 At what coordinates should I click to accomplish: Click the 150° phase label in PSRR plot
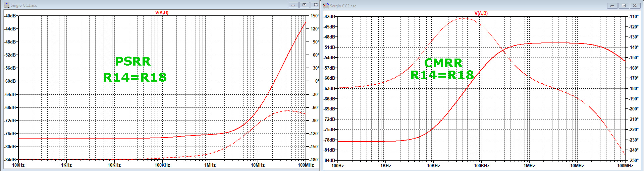(x=315, y=16)
